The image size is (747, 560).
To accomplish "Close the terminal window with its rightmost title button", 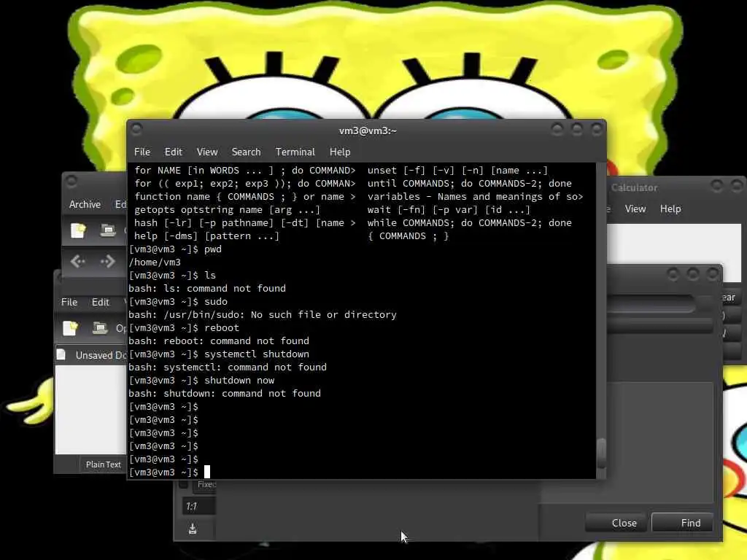I will [597, 129].
